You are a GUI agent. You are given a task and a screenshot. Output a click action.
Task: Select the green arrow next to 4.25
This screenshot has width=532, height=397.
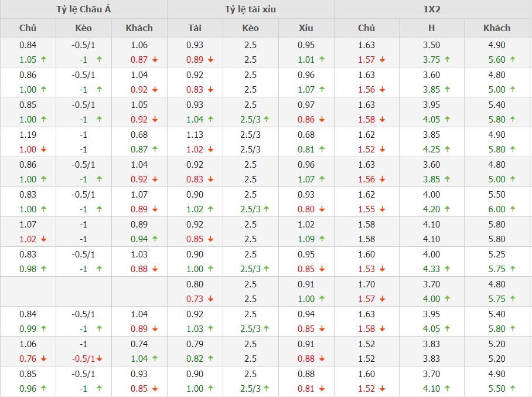[447, 150]
